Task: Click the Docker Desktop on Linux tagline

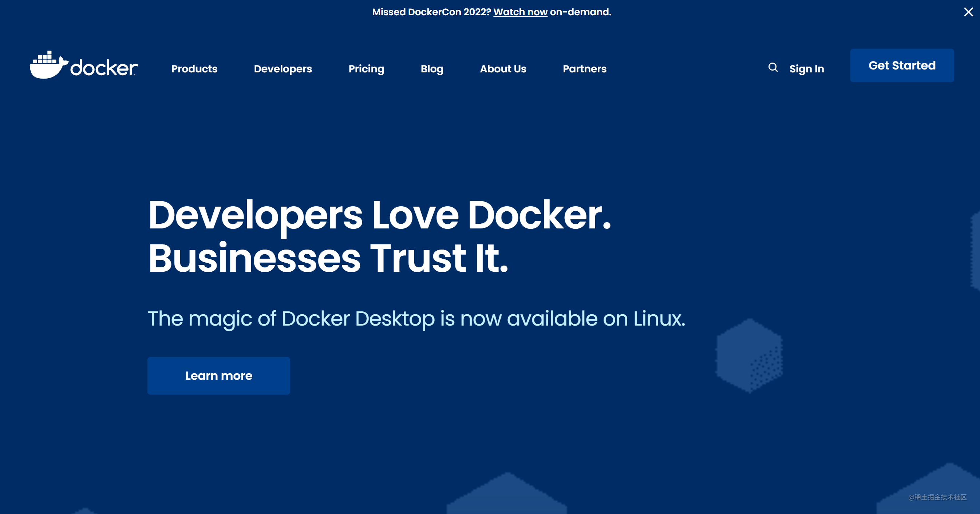Action: point(416,319)
